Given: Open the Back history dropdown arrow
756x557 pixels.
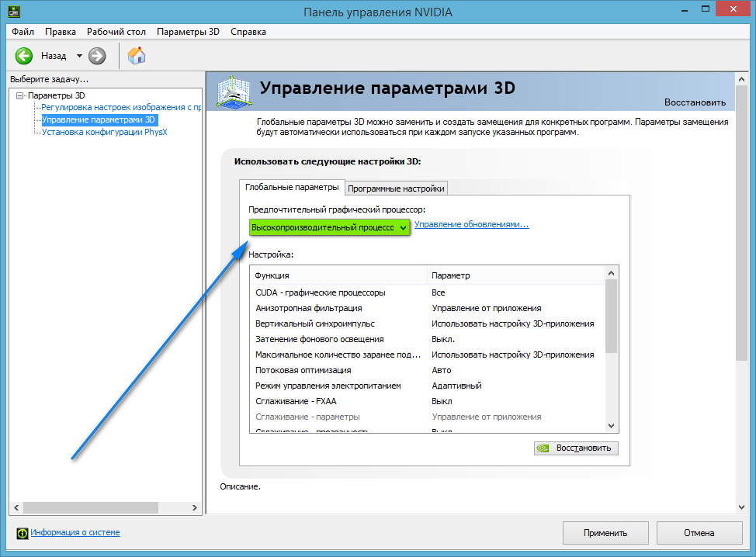Looking at the screenshot, I should click(79, 56).
